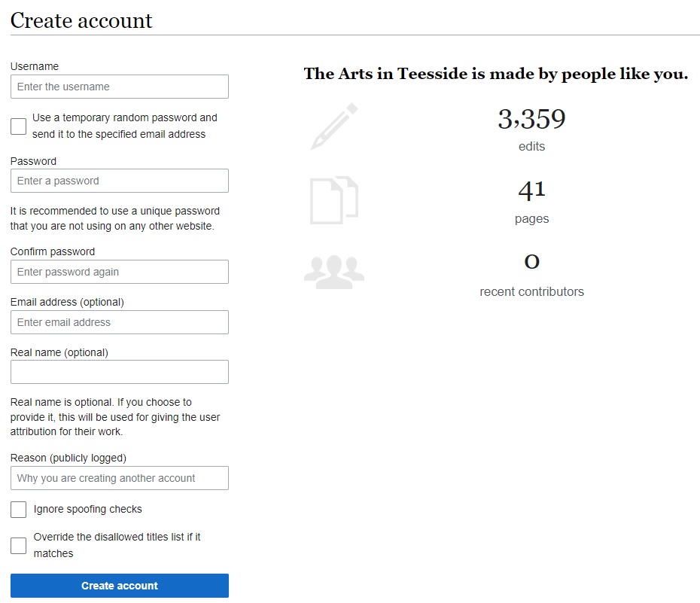Click the Create account page heading
This screenshot has height=603, width=700.
(x=81, y=20)
